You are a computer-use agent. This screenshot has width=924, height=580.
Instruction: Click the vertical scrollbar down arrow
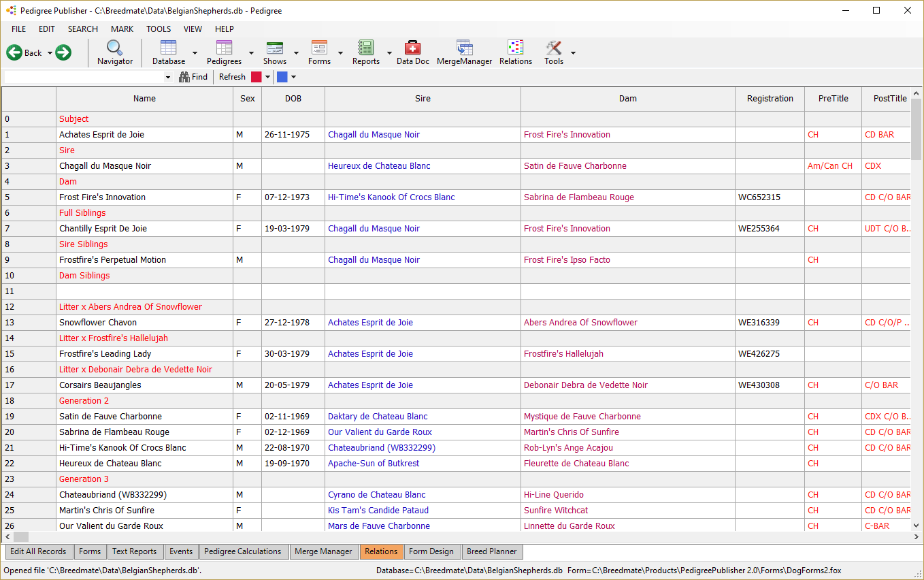[916, 525]
